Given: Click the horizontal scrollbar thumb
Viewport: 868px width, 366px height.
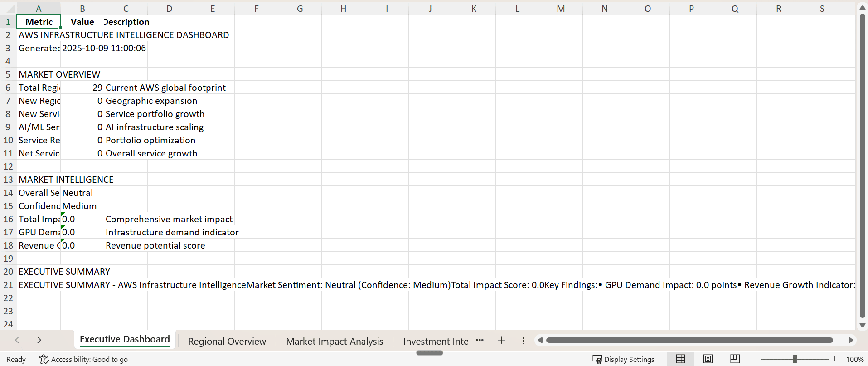Looking at the screenshot, I should point(689,340).
